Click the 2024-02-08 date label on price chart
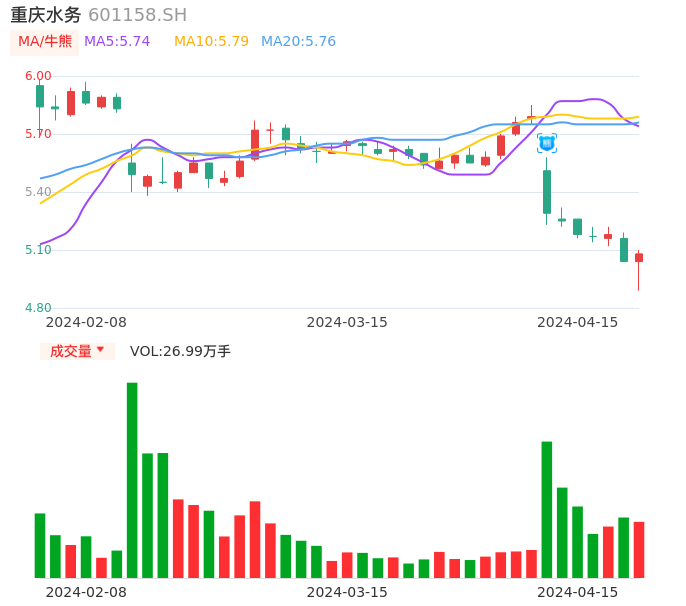 click(x=86, y=322)
